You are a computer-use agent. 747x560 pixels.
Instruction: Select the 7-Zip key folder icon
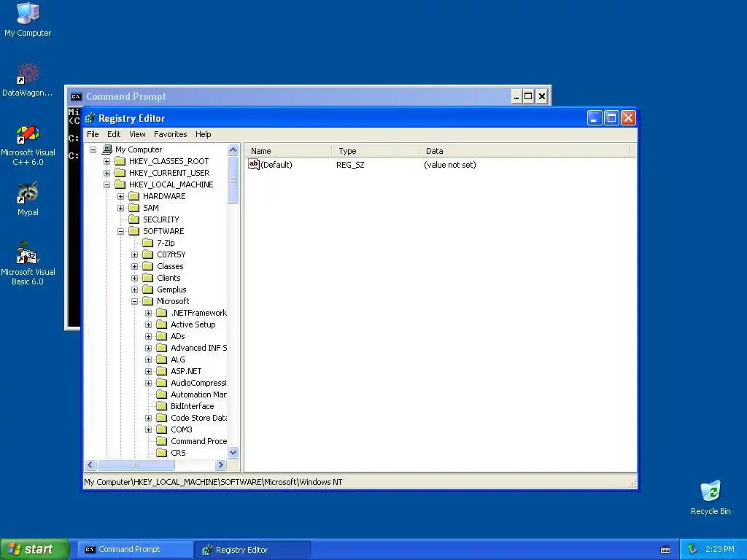point(148,243)
